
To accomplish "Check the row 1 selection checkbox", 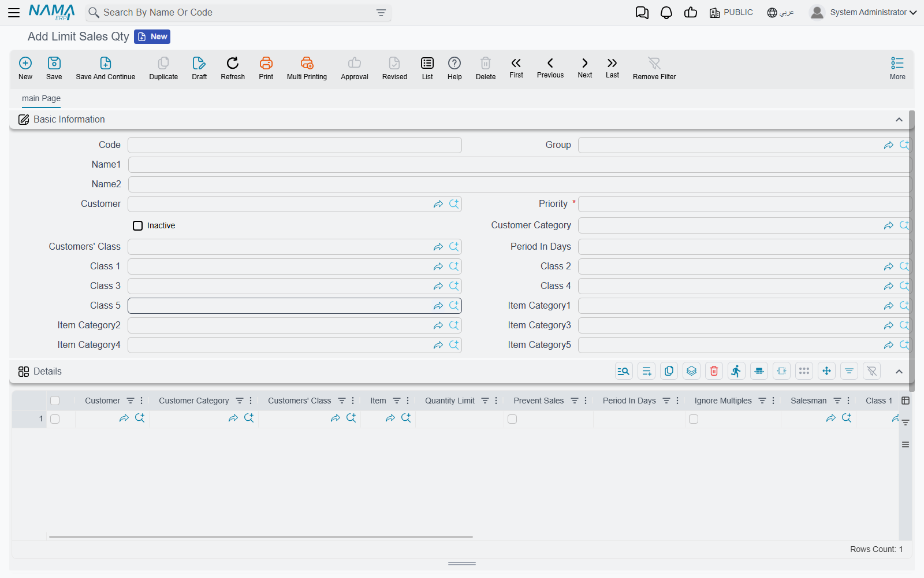I will tap(55, 419).
